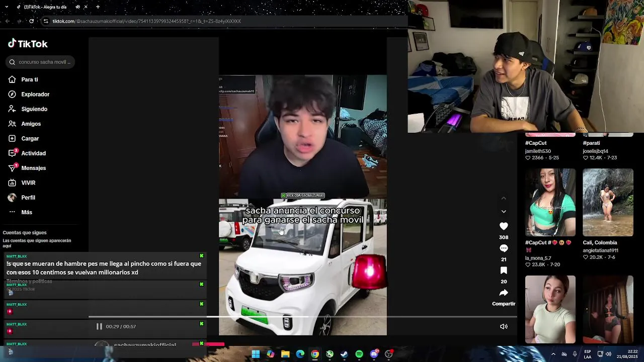Open Cali, Colombia waterfall video thumbnail
This screenshot has height=362, width=644.
coord(608,202)
